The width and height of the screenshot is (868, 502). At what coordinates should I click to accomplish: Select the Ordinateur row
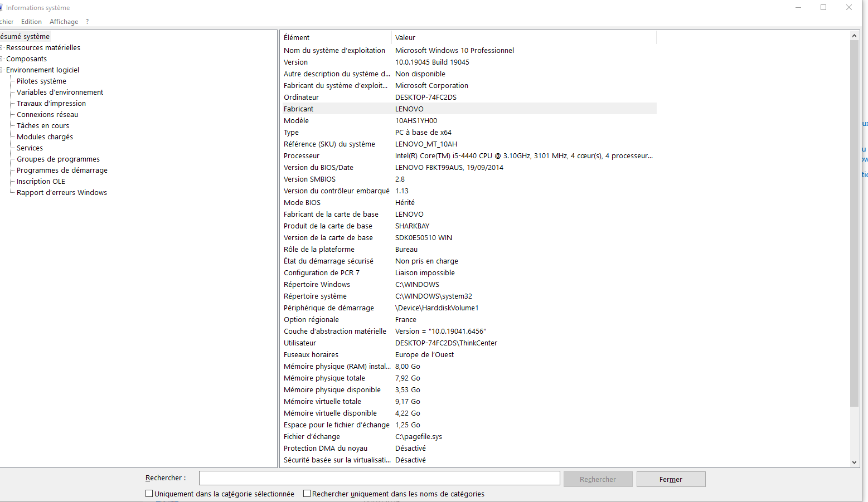(468, 97)
